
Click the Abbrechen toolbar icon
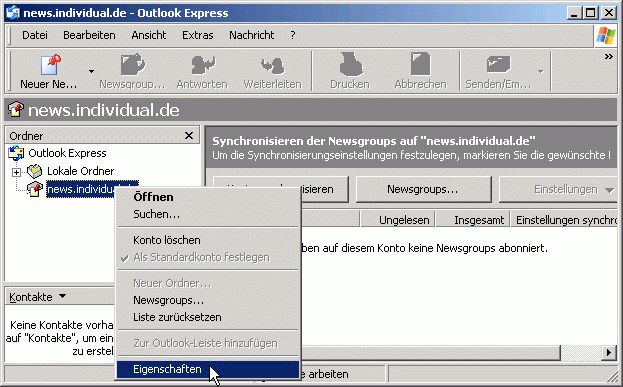pyautogui.click(x=420, y=64)
